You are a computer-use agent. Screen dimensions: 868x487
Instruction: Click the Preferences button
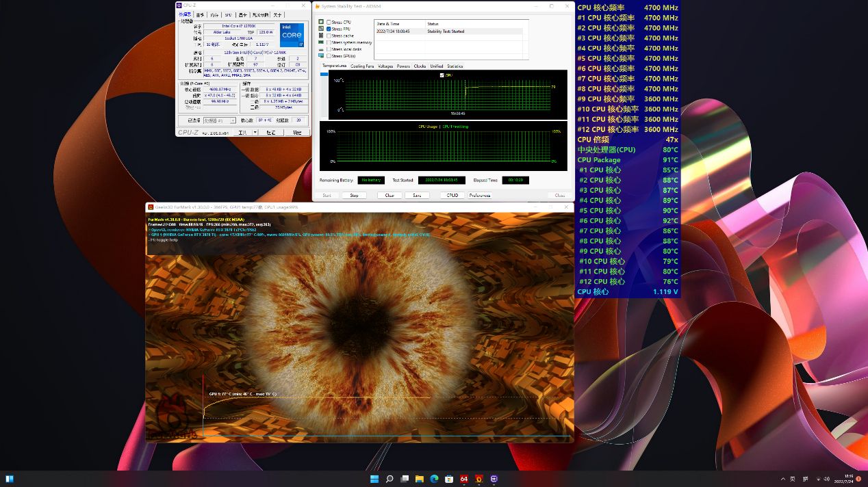tap(480, 196)
